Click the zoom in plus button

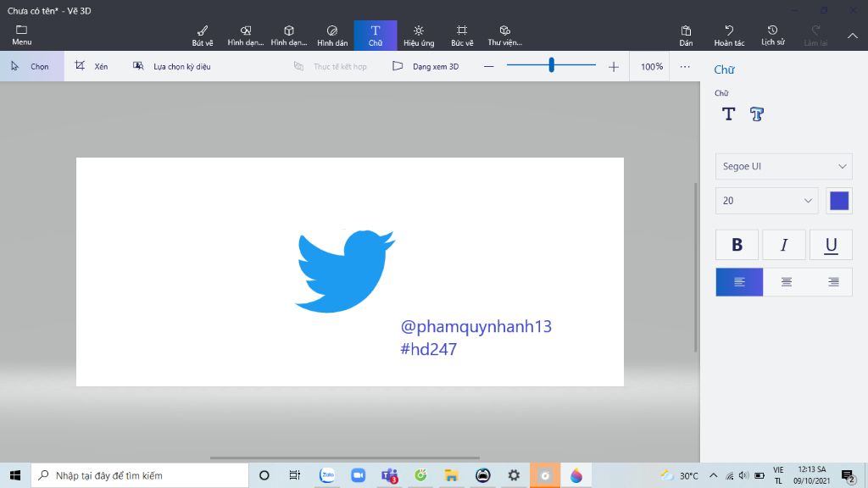click(x=614, y=67)
